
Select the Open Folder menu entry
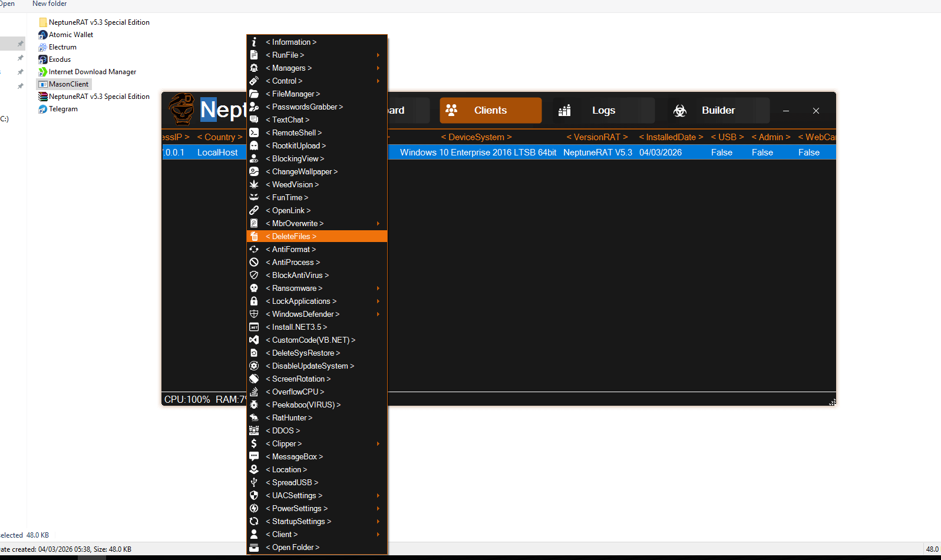293,547
